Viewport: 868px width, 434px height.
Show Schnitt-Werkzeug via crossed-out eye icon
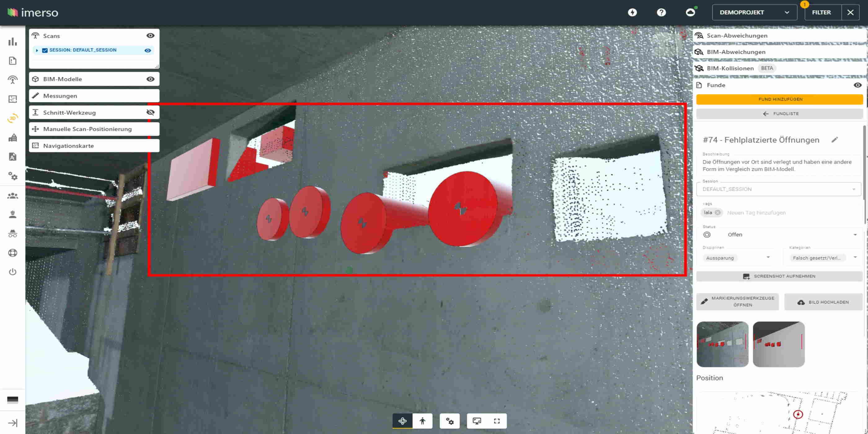click(x=150, y=112)
